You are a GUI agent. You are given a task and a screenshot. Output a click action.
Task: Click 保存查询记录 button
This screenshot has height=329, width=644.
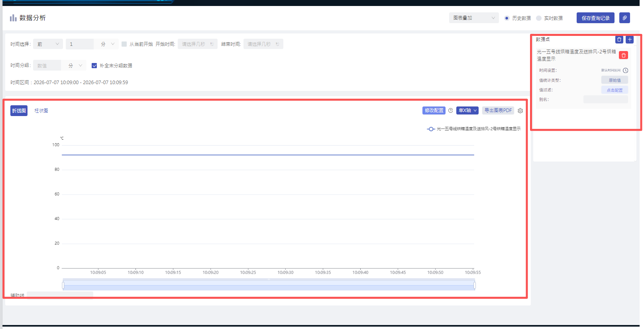tap(595, 18)
